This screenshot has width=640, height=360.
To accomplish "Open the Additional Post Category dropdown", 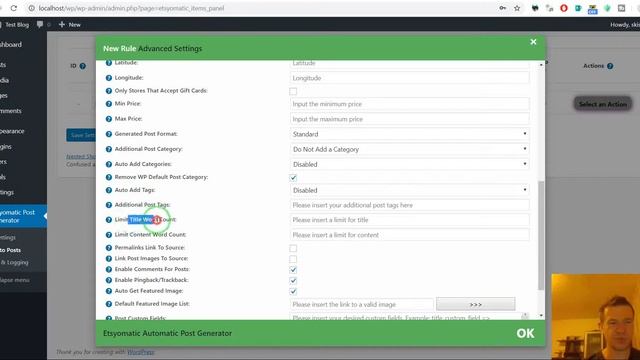I will point(409,149).
